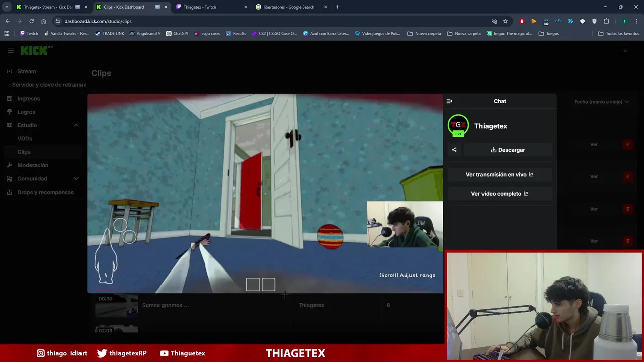Switch to the libertadores Google Search tab
This screenshot has width=644, height=362.
[x=291, y=7]
